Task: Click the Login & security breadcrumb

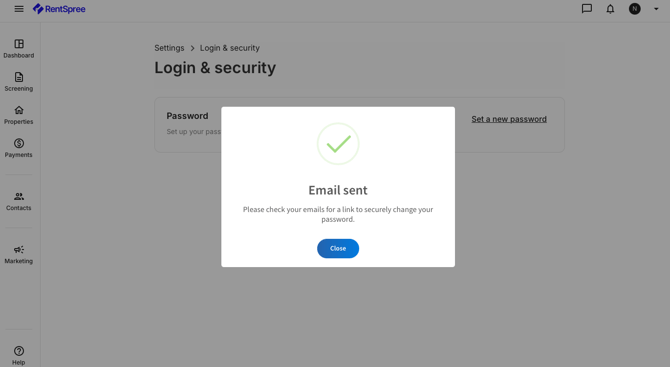Action: (x=229, y=48)
